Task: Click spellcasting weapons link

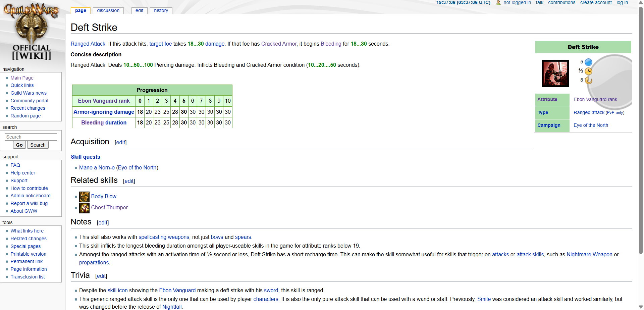Action: [x=164, y=237]
